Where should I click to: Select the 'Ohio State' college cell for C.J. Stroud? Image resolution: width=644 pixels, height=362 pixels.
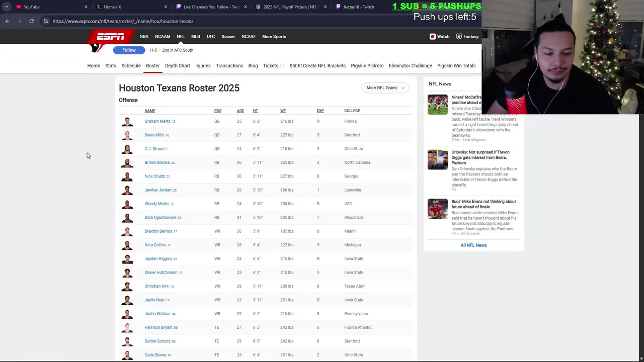[x=354, y=149]
